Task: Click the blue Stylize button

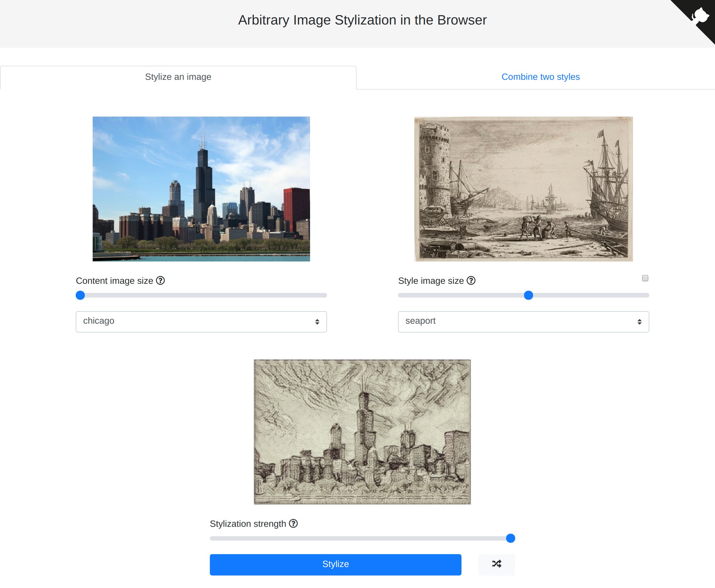Action: click(x=336, y=564)
